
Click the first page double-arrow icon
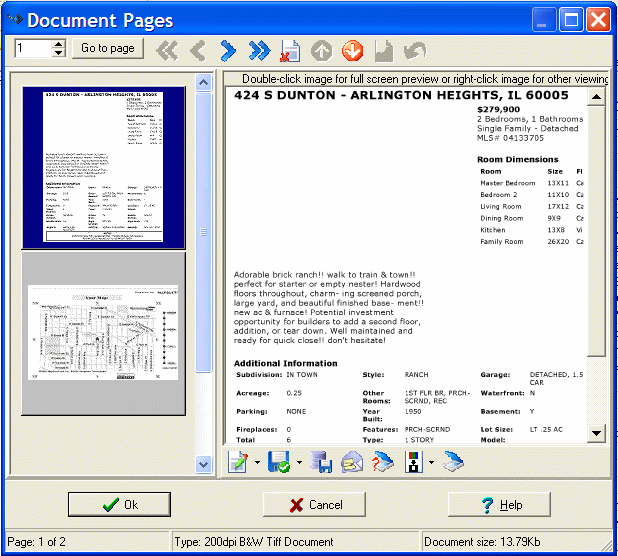(x=166, y=49)
